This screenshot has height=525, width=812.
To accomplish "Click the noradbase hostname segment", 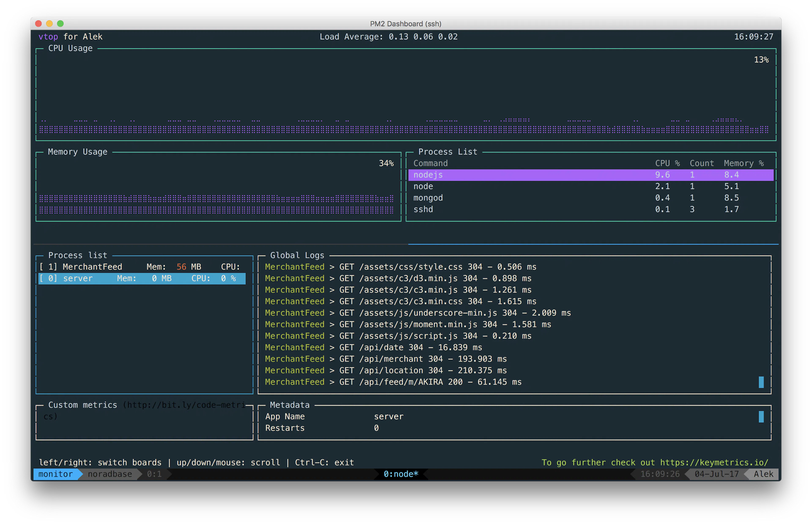I will point(110,474).
